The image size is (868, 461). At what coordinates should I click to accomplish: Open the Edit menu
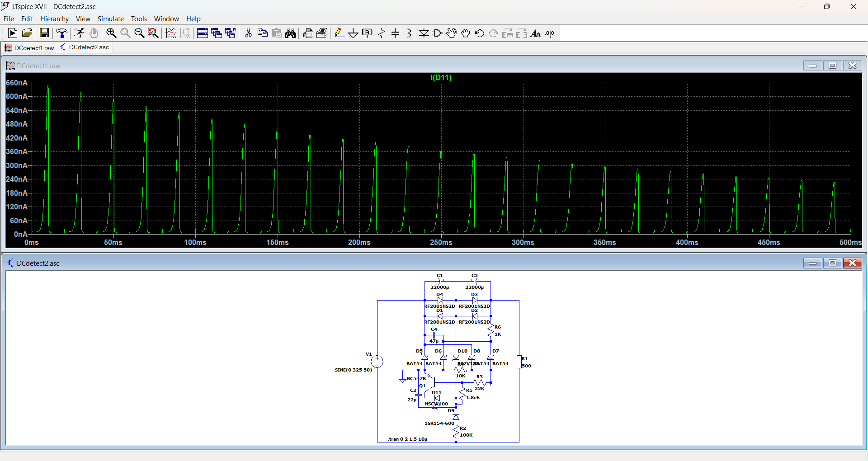click(27, 19)
